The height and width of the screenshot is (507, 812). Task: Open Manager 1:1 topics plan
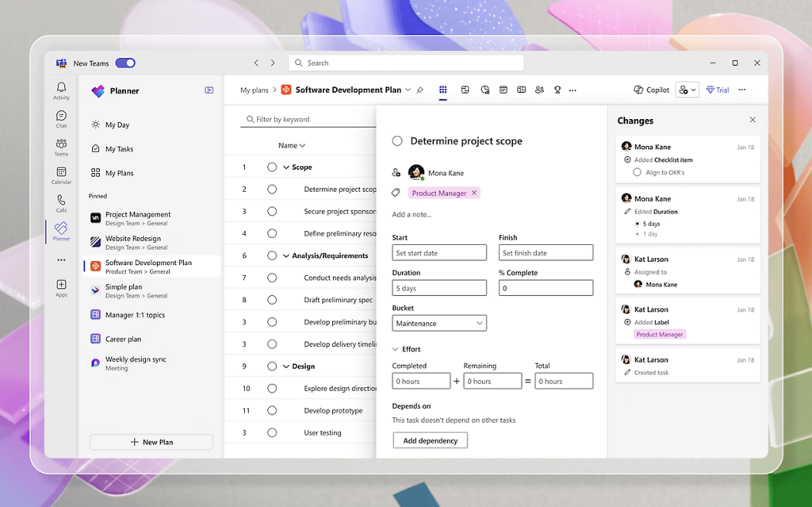coord(151,315)
